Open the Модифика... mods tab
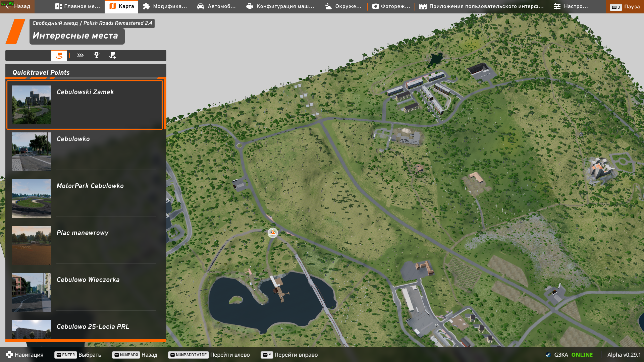This screenshot has width=644, height=362. [165, 6]
